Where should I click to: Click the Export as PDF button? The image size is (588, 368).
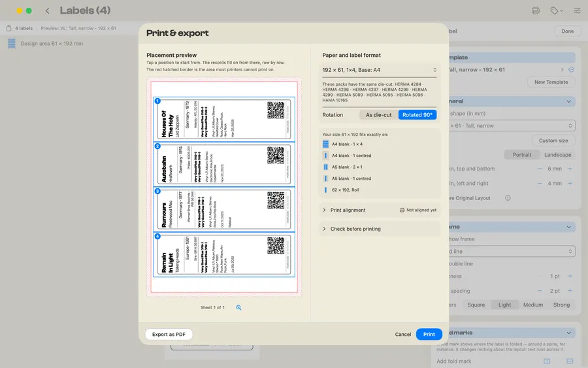coord(169,334)
